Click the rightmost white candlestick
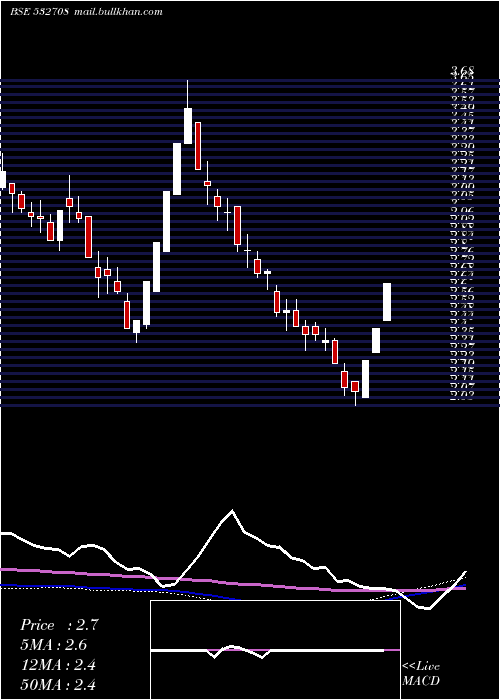The width and height of the screenshot is (500, 700). [387, 302]
